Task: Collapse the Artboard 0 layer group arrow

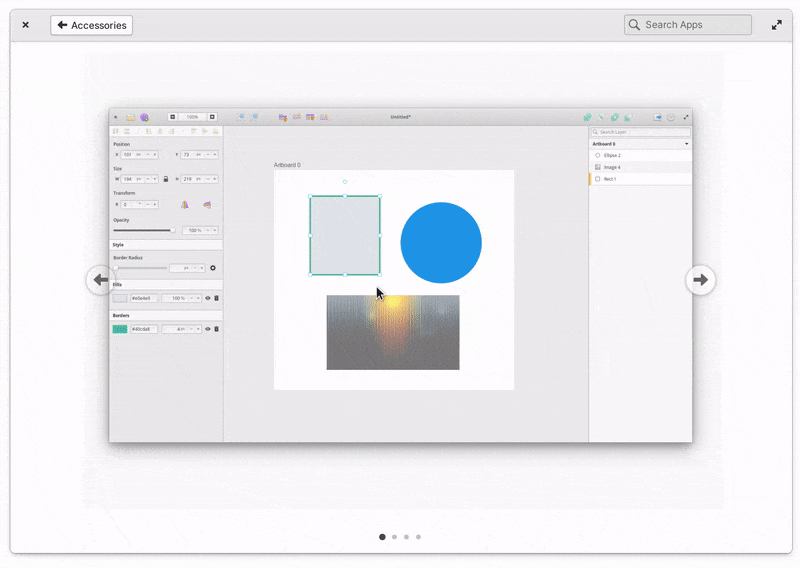Action: click(686, 144)
